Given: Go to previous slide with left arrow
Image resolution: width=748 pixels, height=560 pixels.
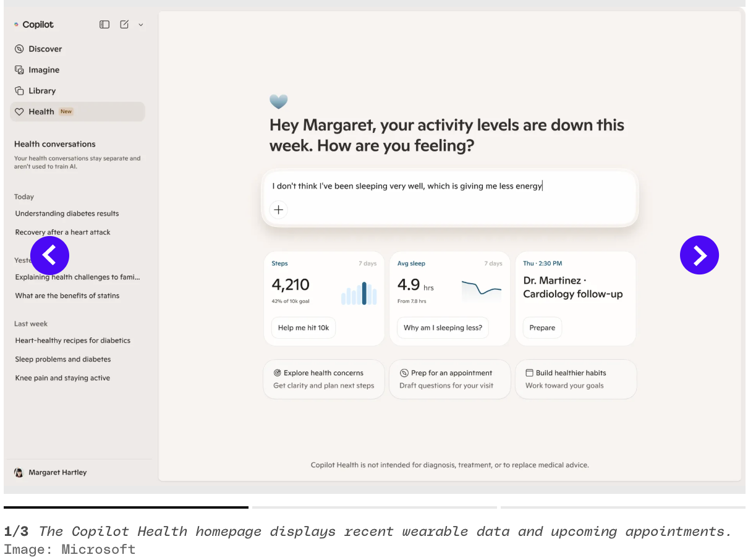Looking at the screenshot, I should click(x=49, y=255).
